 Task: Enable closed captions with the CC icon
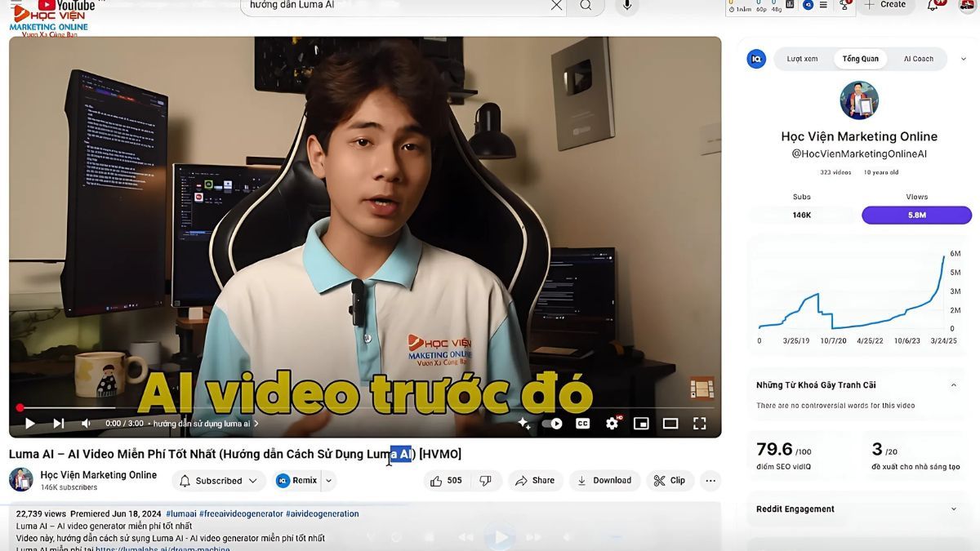click(x=581, y=423)
